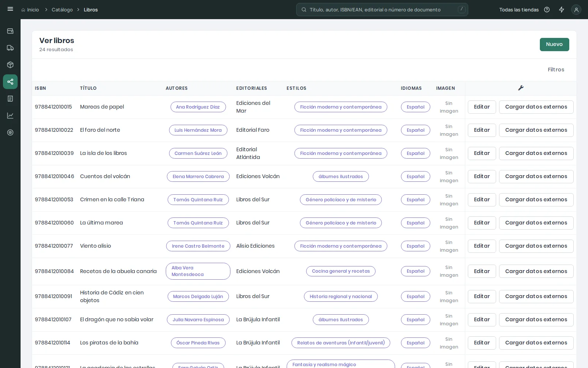Go to Catálogo breadcrumb
This screenshot has width=588, height=368.
[62, 10]
